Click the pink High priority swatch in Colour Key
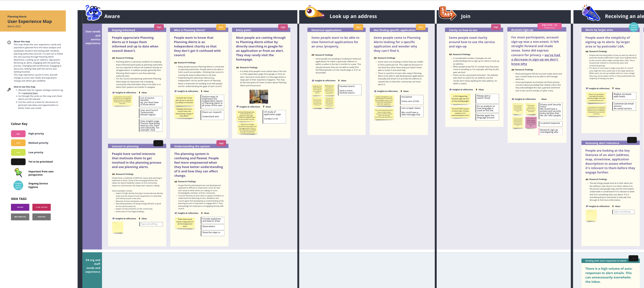Image resolution: width=644 pixels, height=288 pixels. [18, 134]
